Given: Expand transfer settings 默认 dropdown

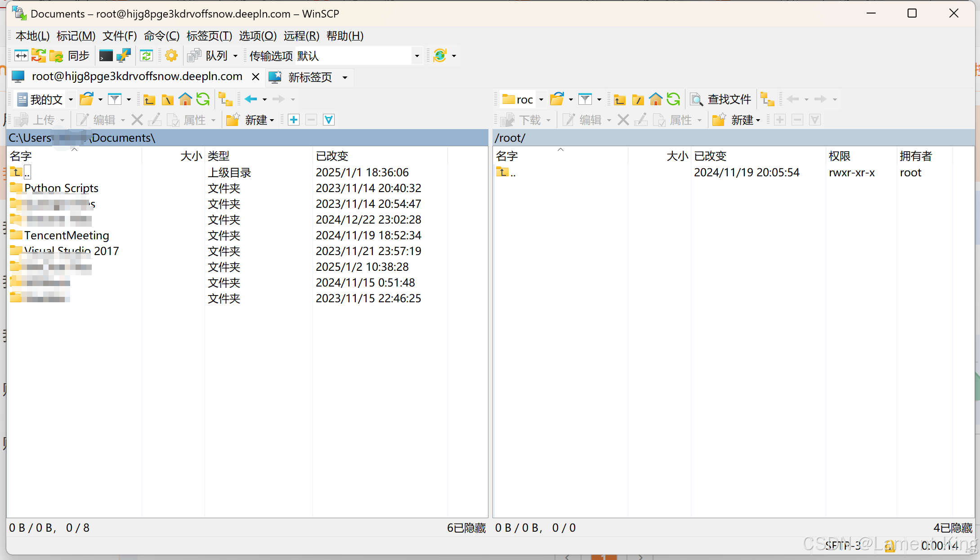Looking at the screenshot, I should tap(417, 56).
